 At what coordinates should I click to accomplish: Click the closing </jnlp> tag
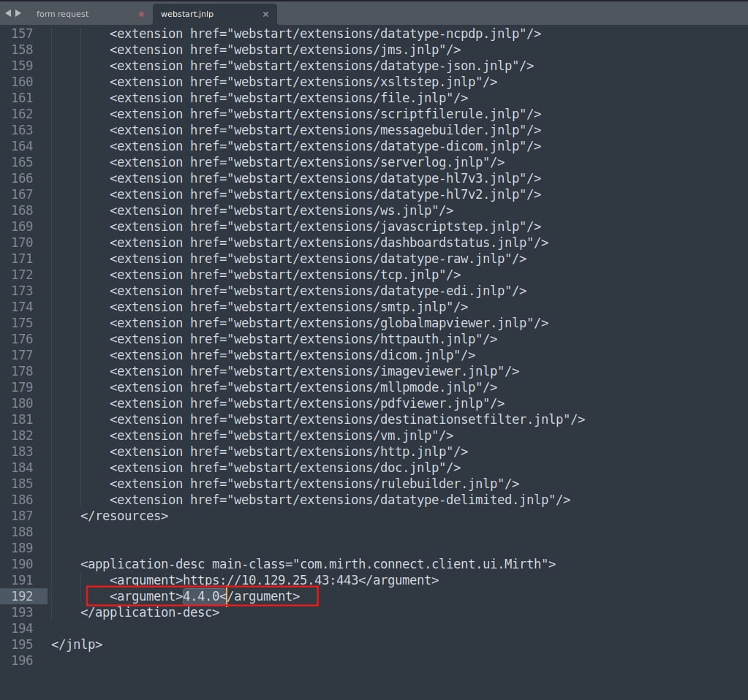tap(77, 644)
